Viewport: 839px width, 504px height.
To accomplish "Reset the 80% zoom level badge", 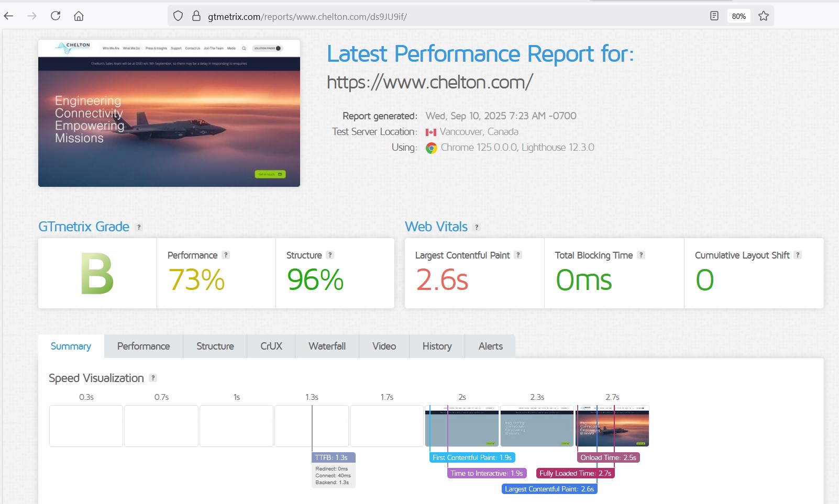I will pyautogui.click(x=739, y=16).
